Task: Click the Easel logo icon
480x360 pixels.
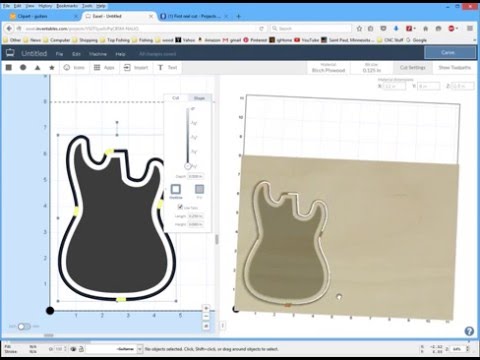Action: coord(10,53)
